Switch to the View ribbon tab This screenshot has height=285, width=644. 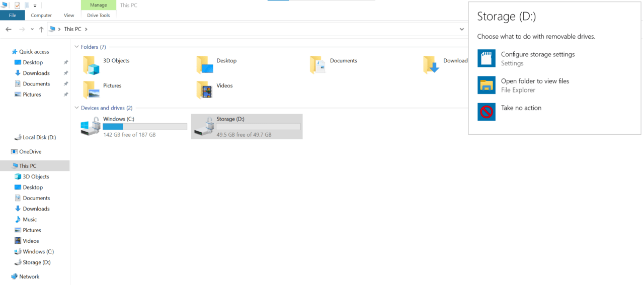click(69, 16)
